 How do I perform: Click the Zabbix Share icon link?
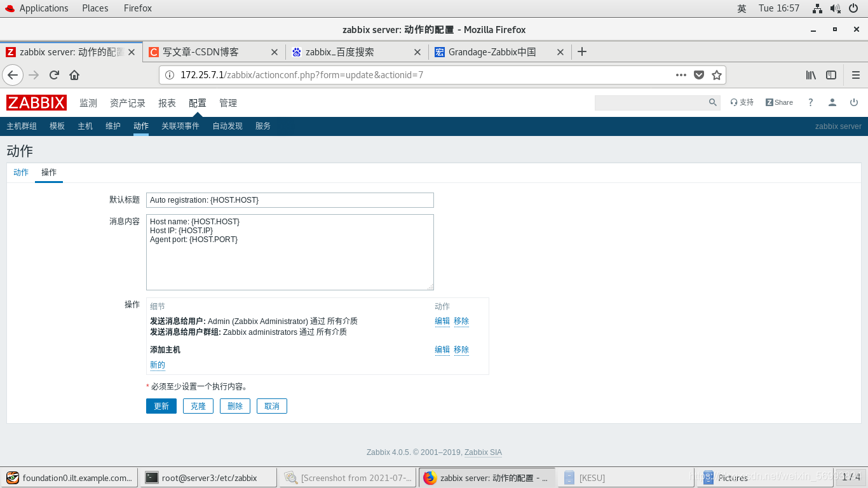779,102
